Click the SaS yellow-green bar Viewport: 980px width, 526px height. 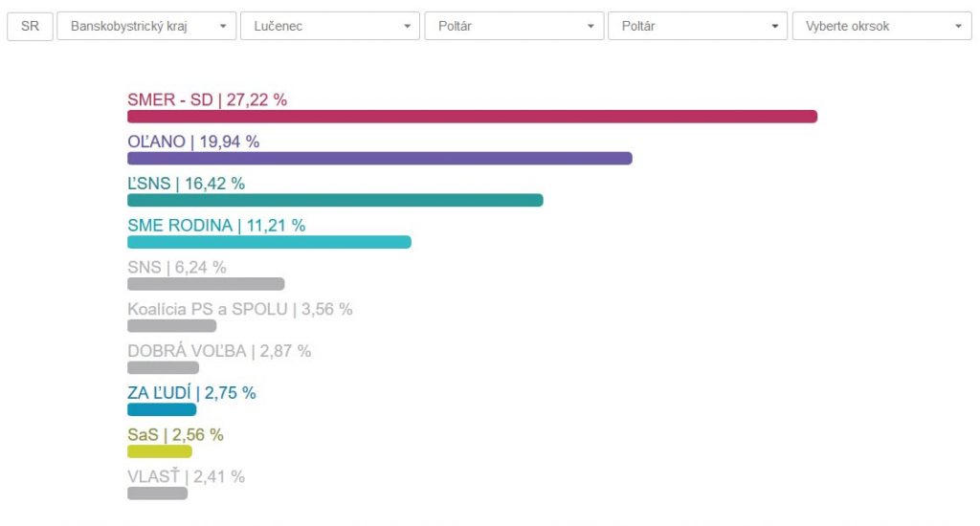click(x=160, y=451)
